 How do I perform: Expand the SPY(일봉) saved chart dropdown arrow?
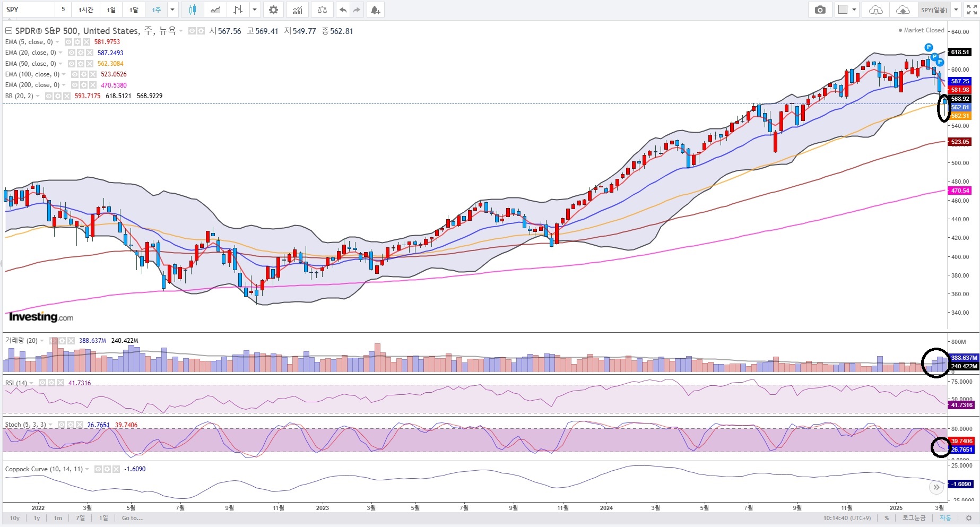tap(956, 10)
